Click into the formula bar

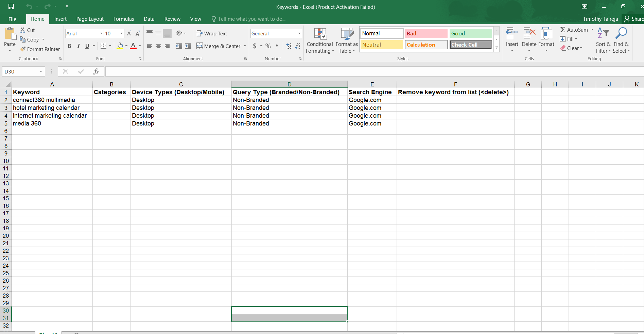click(x=374, y=71)
